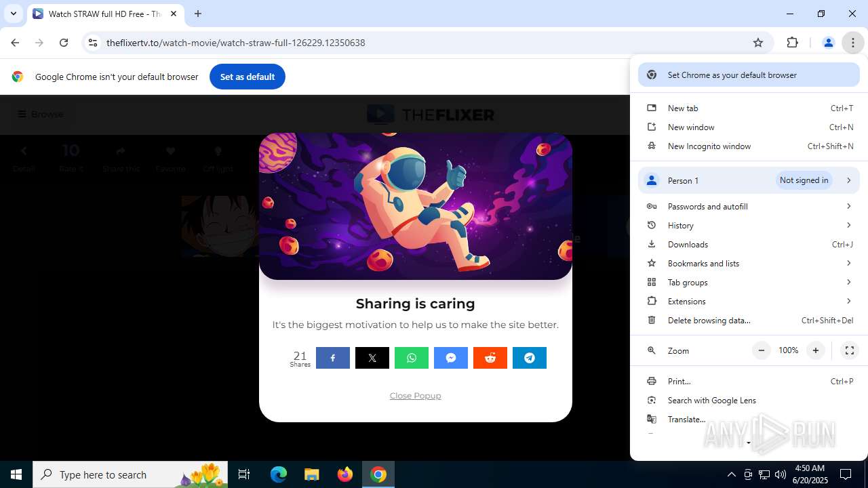View site information icon
868x488 pixels.
93,43
